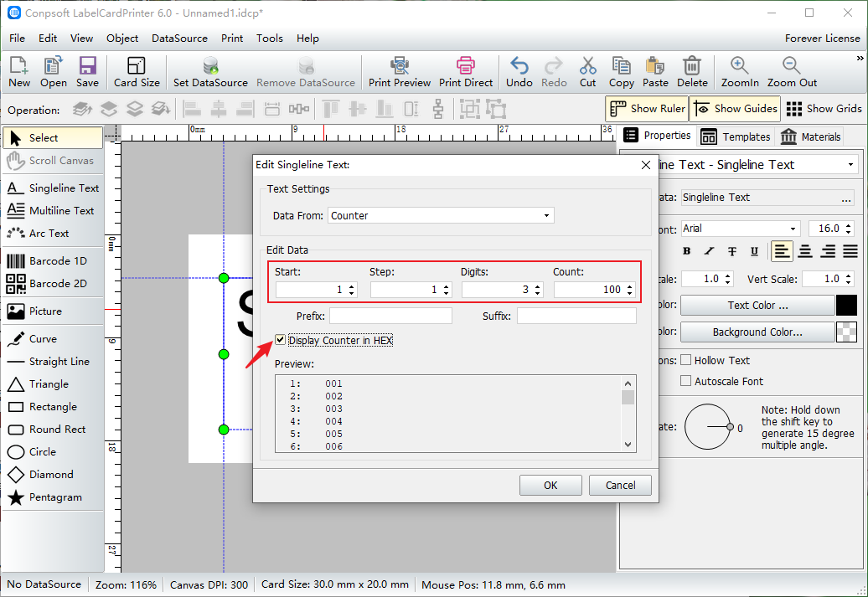Launch Print Preview from the toolbar
The image size is (868, 597).
point(400,72)
